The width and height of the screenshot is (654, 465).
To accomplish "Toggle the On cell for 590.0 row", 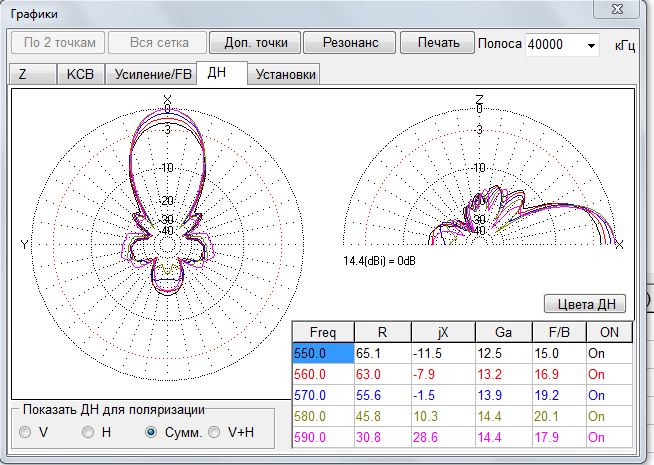I will tap(609, 437).
